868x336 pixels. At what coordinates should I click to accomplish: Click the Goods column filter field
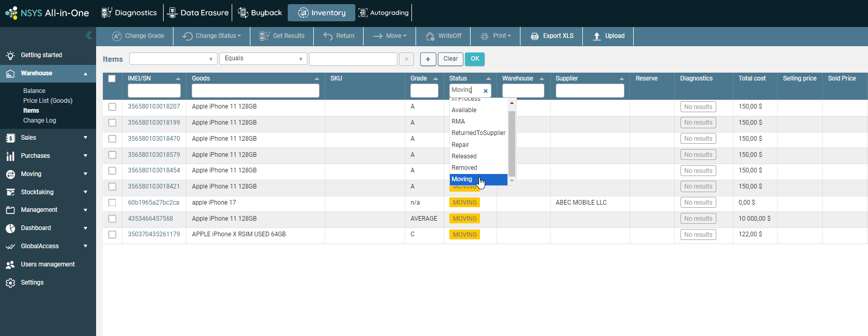tap(256, 91)
